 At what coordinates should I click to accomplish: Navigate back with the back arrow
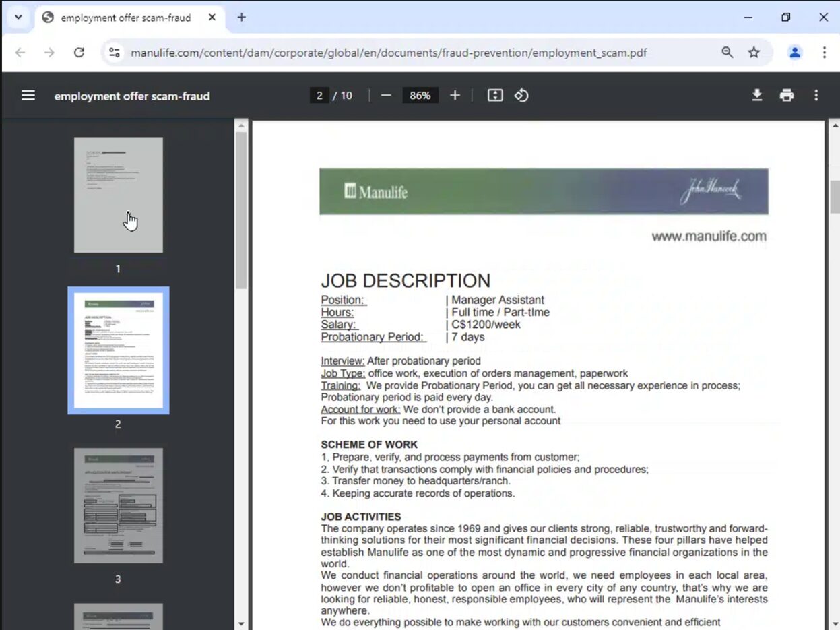click(x=20, y=52)
